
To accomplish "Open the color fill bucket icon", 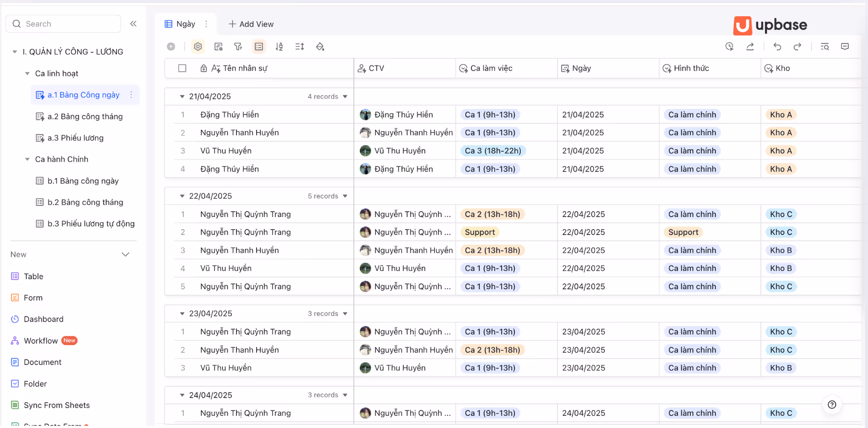I will 320,46.
